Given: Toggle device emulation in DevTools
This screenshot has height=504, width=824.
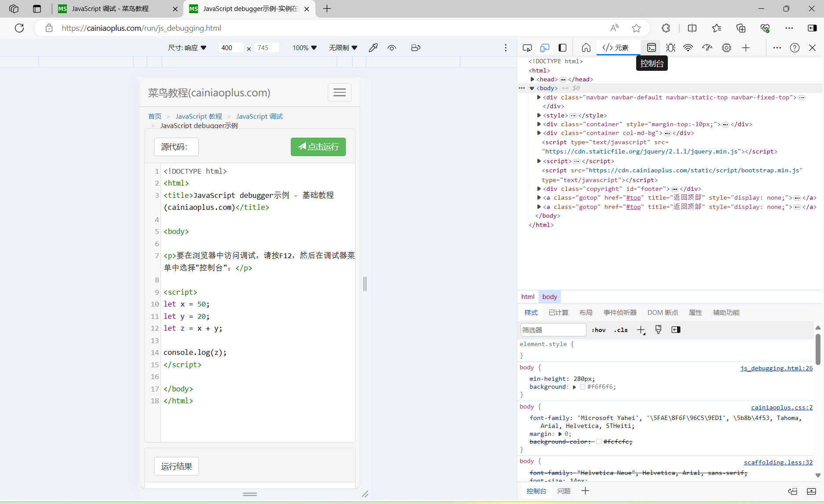Looking at the screenshot, I should pos(545,47).
